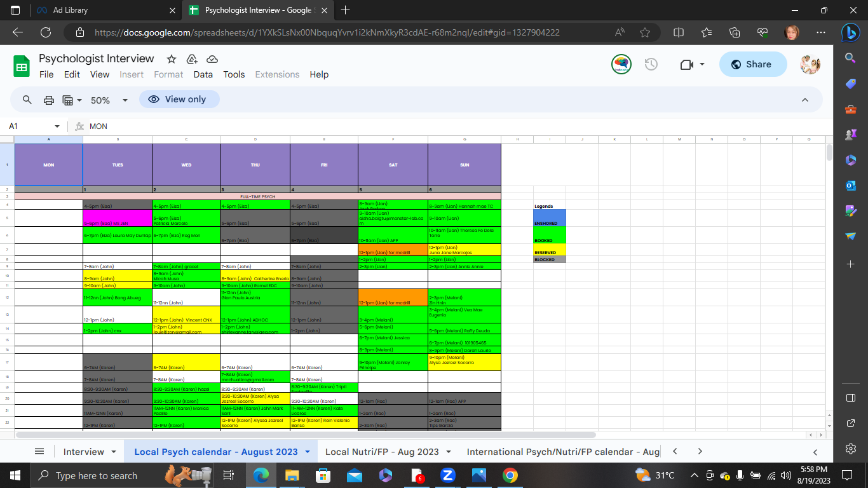Check the cloud save status icon
868x488 pixels.
point(212,59)
